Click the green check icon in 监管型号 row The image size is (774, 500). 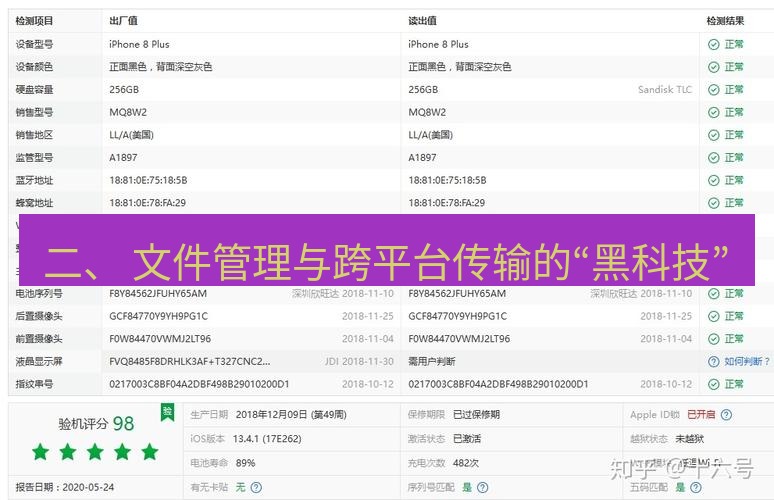pyautogui.click(x=713, y=158)
